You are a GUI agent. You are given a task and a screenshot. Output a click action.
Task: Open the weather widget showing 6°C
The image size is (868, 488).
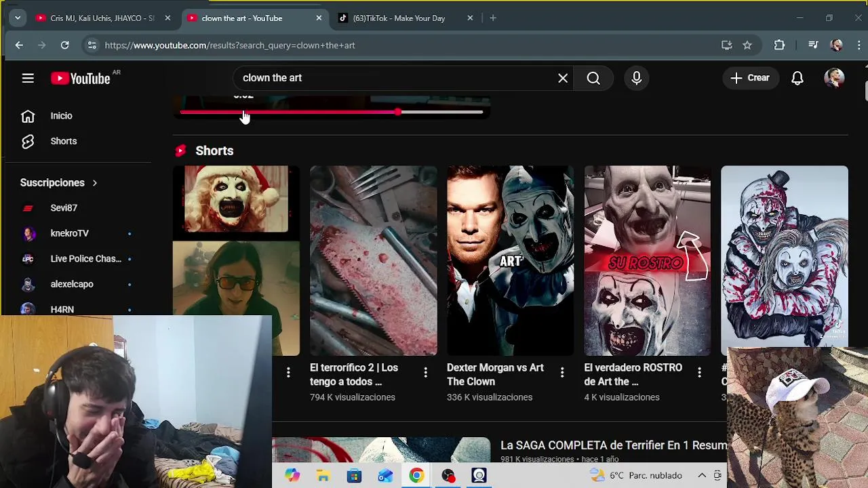(x=635, y=476)
